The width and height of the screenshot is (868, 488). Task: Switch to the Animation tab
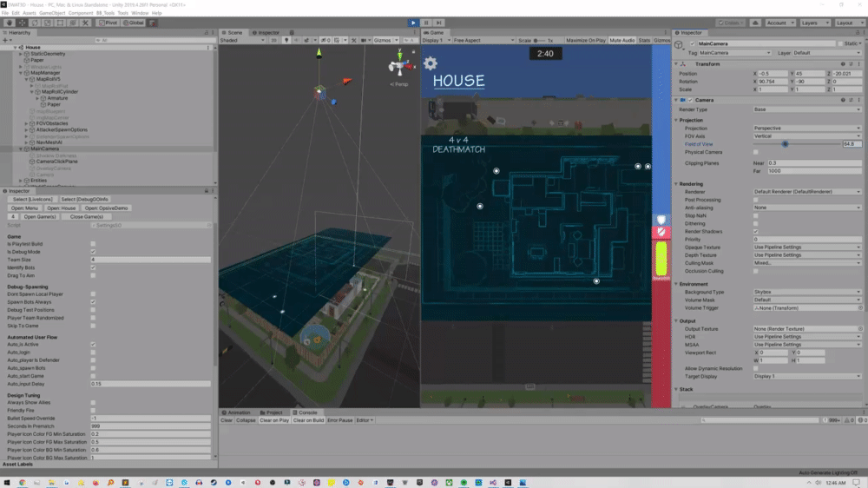pos(236,412)
